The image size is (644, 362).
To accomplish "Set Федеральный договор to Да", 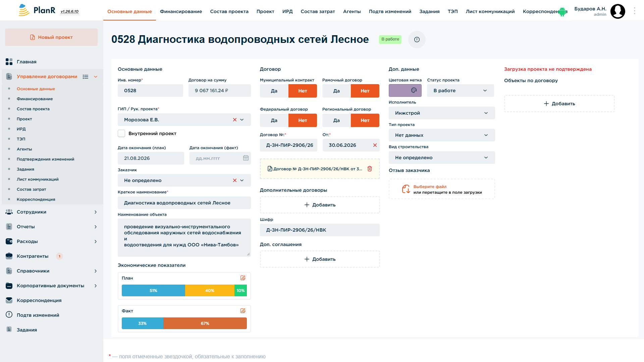I will [x=274, y=120].
